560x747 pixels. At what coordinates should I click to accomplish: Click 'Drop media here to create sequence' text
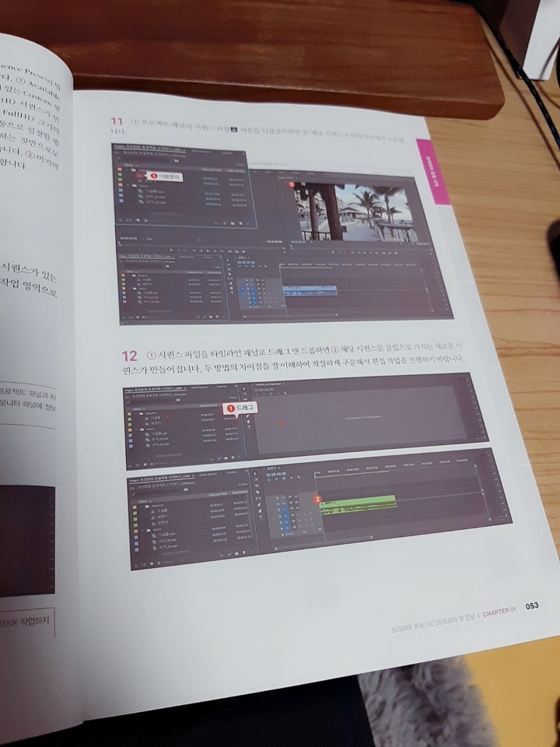[x=363, y=418]
